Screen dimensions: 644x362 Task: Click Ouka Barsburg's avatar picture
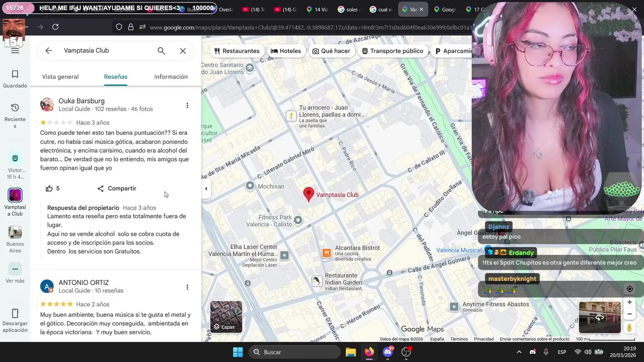47,105
